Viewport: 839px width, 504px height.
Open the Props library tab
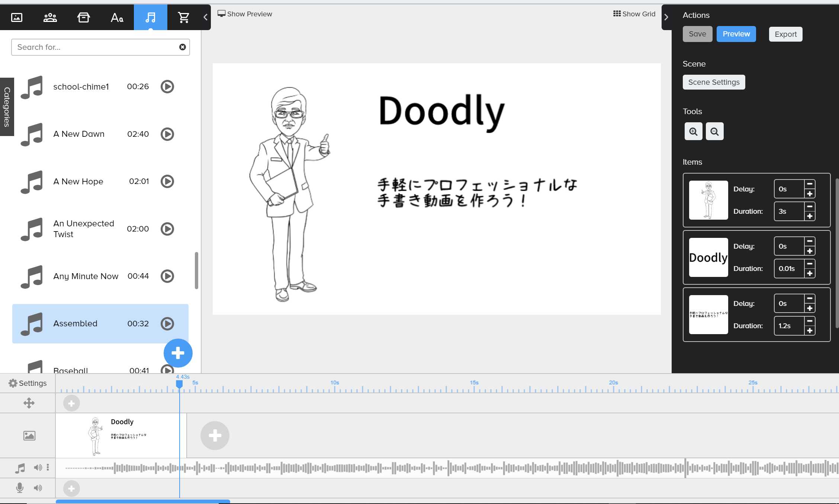pos(83,17)
